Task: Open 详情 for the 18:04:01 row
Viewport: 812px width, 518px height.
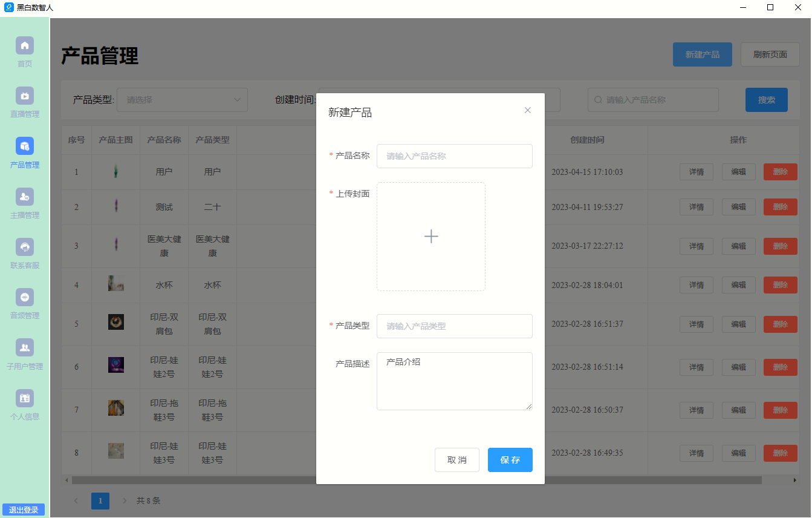Action: [697, 285]
